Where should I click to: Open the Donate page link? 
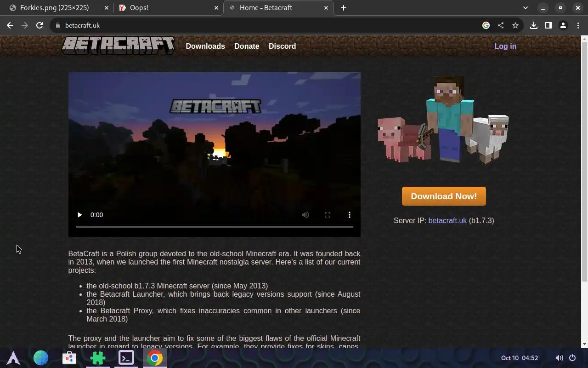[x=247, y=46]
